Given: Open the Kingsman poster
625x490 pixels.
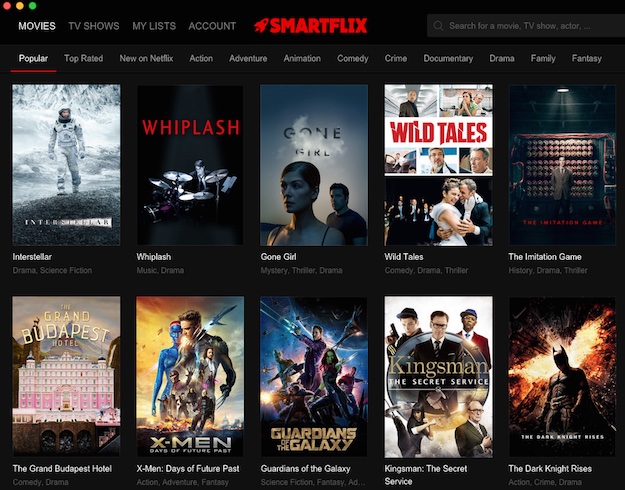Looking at the screenshot, I should point(438,377).
